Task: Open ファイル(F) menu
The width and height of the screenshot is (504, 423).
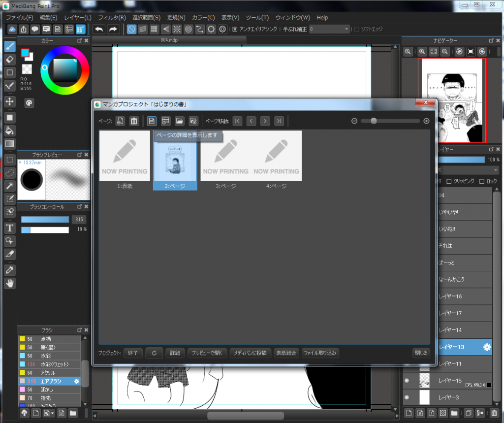Action: 20,18
